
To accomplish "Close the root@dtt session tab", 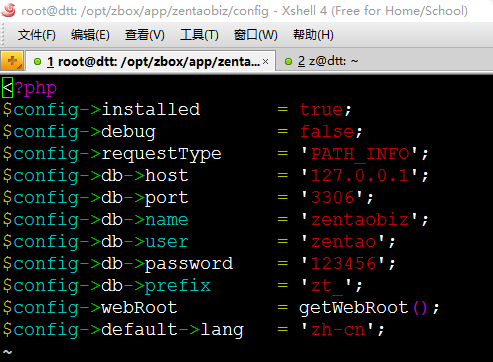I will pyautogui.click(x=265, y=62).
